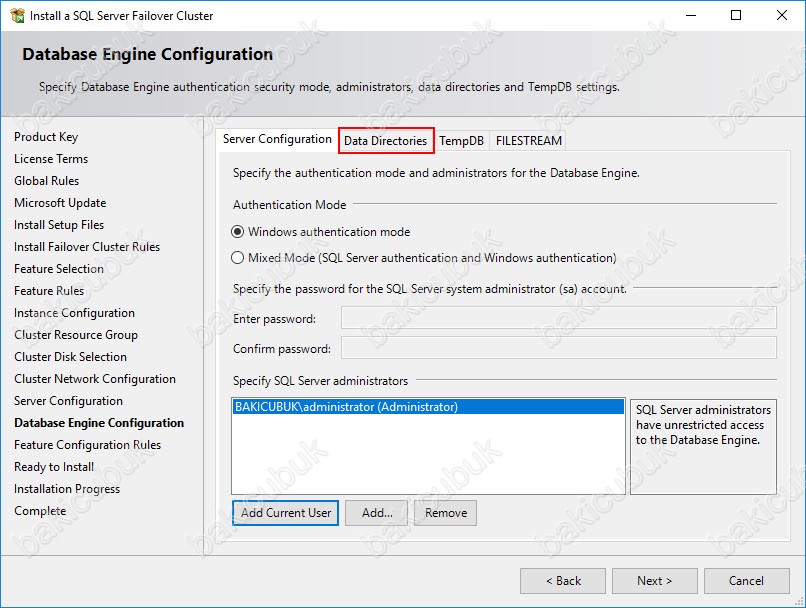Click Global Rules step in sidebar
The height and width of the screenshot is (608, 806).
[47, 181]
